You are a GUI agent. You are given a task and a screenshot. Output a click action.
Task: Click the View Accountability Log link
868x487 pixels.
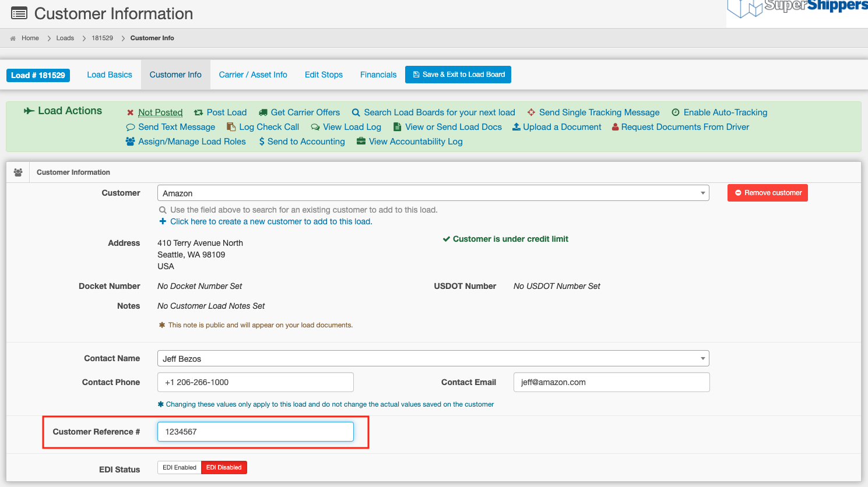click(416, 142)
